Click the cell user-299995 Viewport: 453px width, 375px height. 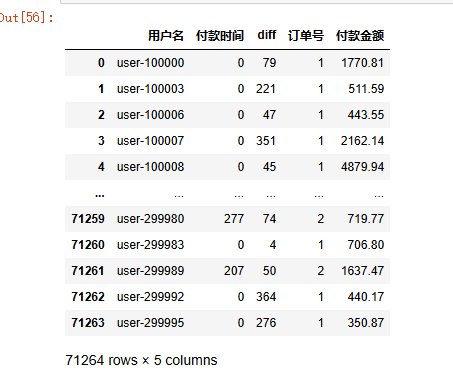(x=150, y=323)
